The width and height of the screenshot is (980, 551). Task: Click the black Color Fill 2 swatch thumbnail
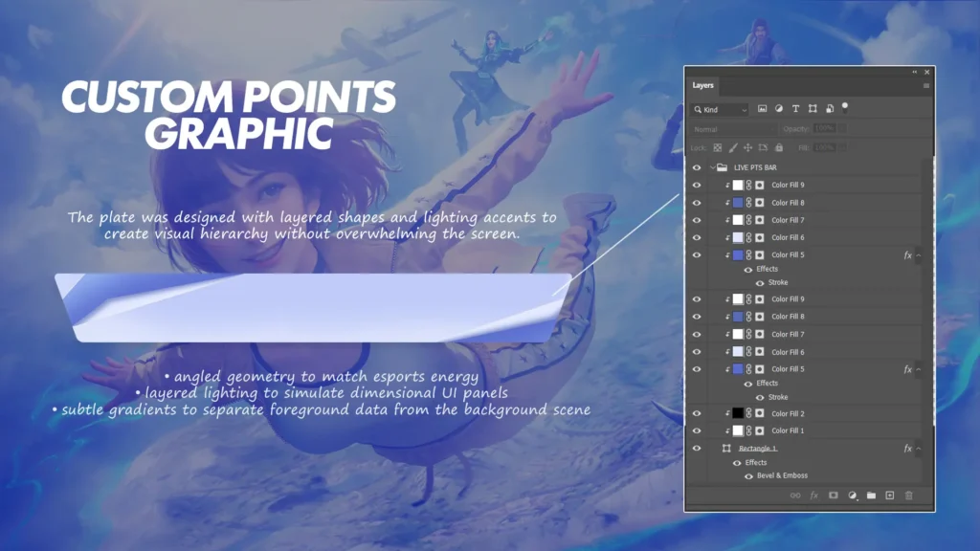point(738,413)
